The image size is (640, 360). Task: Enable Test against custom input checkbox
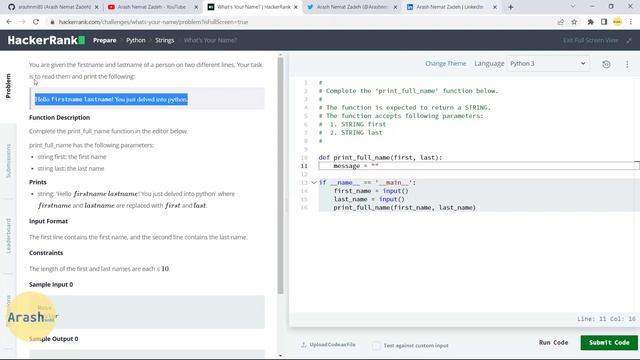[376, 346]
